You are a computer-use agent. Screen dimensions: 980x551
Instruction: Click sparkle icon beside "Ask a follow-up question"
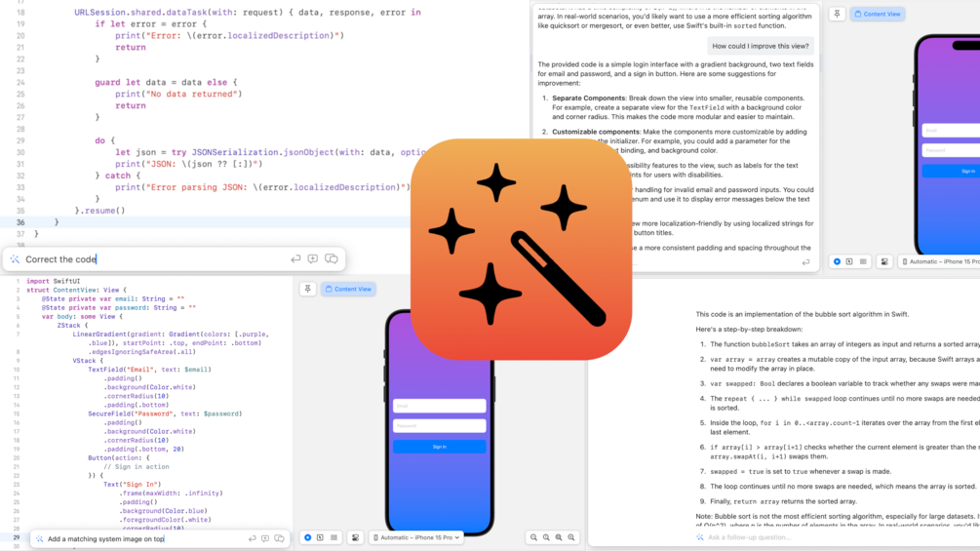[700, 537]
